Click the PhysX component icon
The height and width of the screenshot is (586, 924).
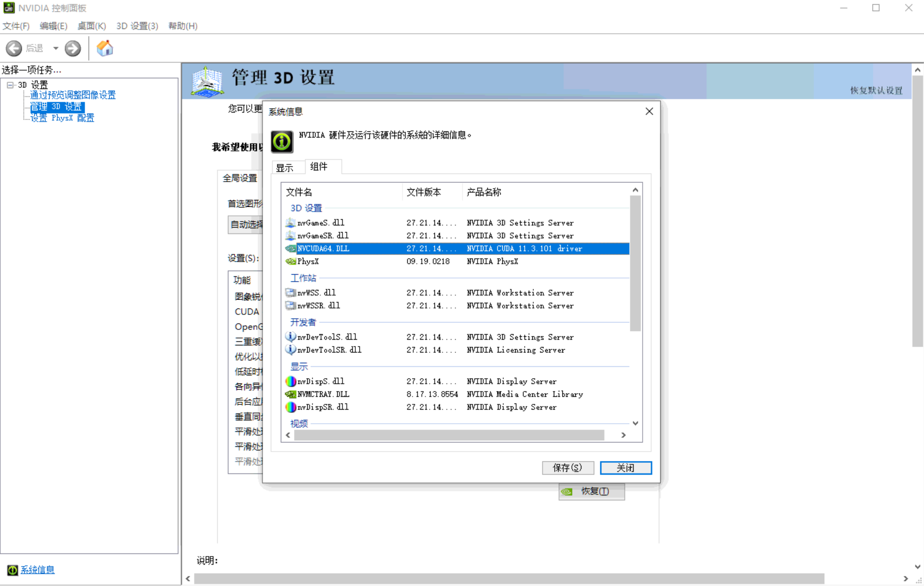[290, 261]
